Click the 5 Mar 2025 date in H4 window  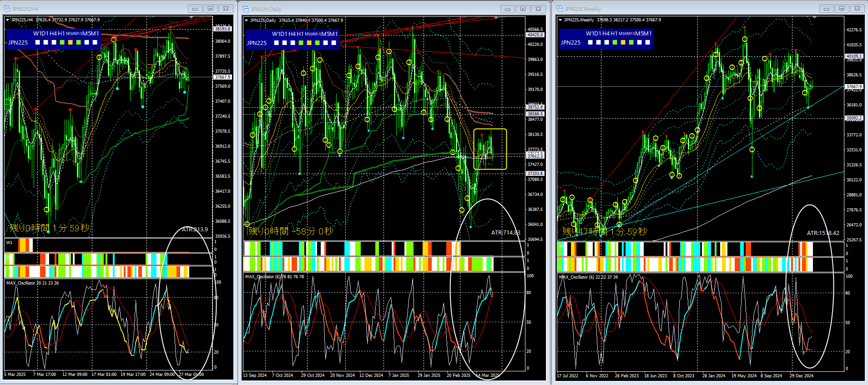pyautogui.click(x=15, y=375)
